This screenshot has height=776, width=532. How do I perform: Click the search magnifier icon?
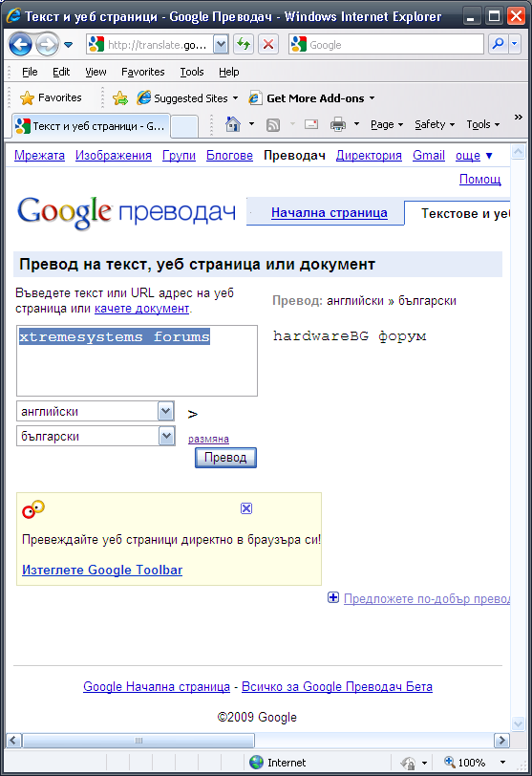[499, 44]
